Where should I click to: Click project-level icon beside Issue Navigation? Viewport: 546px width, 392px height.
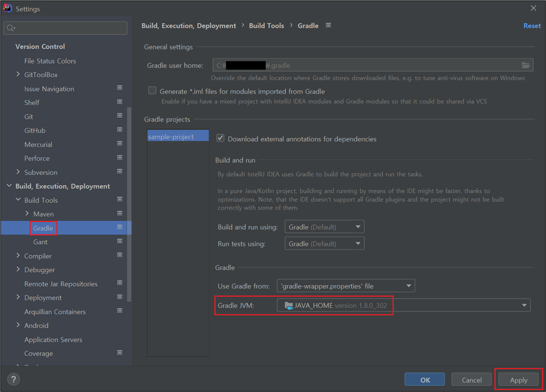120,87
